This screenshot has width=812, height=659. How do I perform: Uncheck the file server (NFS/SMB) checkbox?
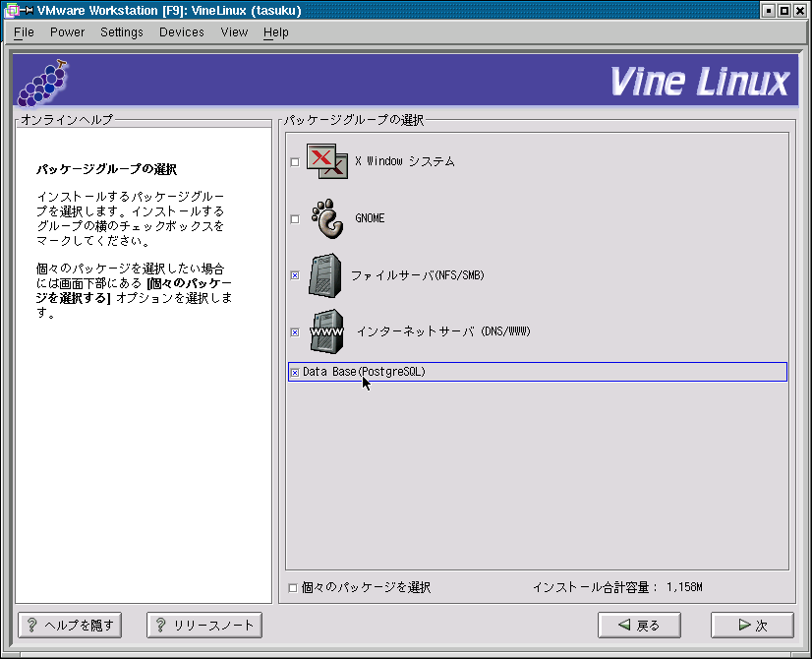tap(295, 276)
